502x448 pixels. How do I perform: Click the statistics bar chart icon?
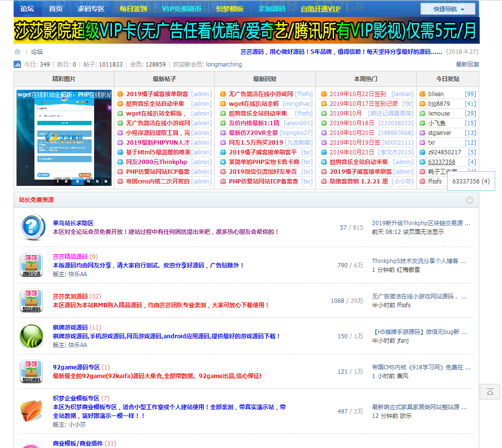point(17,64)
